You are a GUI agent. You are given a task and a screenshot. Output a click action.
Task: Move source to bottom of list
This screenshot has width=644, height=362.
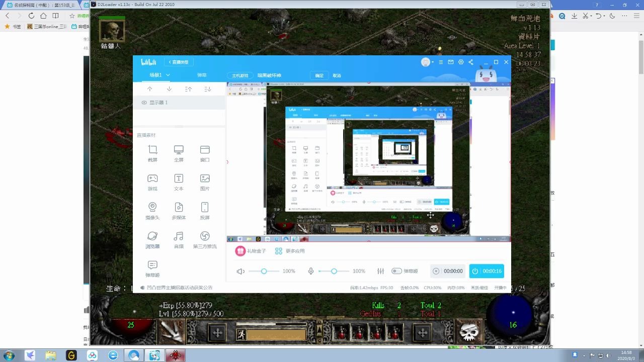click(x=208, y=89)
